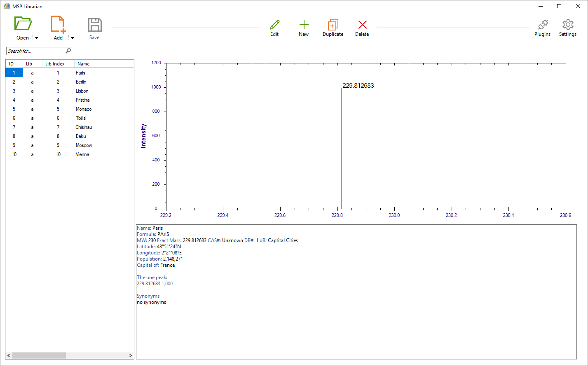
Task: Select the Vienna entry
Action: tap(82, 154)
